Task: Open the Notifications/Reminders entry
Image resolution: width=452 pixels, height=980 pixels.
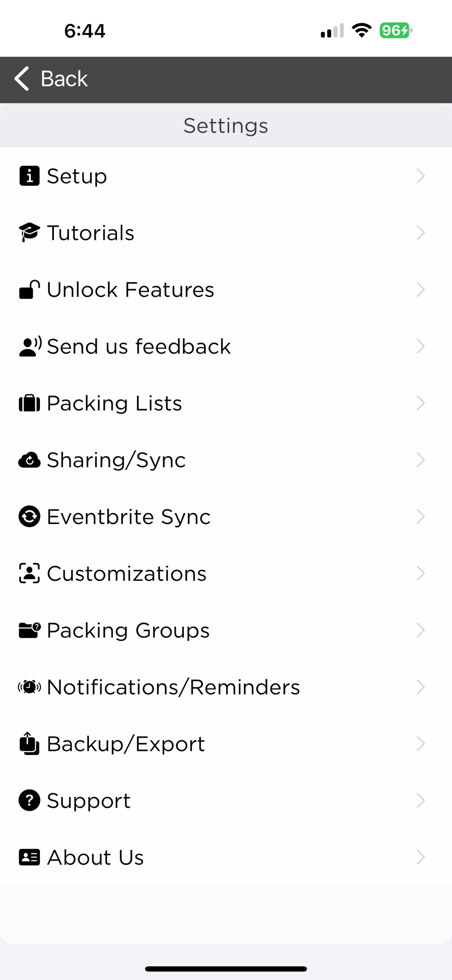Action: coord(226,687)
